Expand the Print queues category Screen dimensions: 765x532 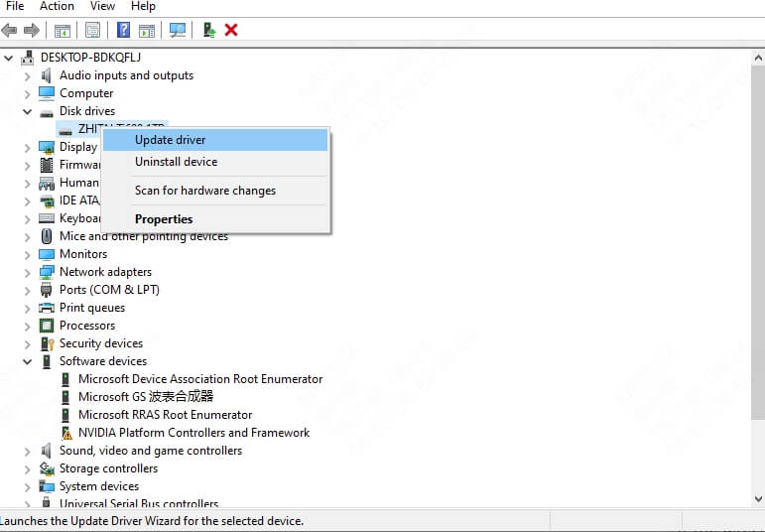28,309
